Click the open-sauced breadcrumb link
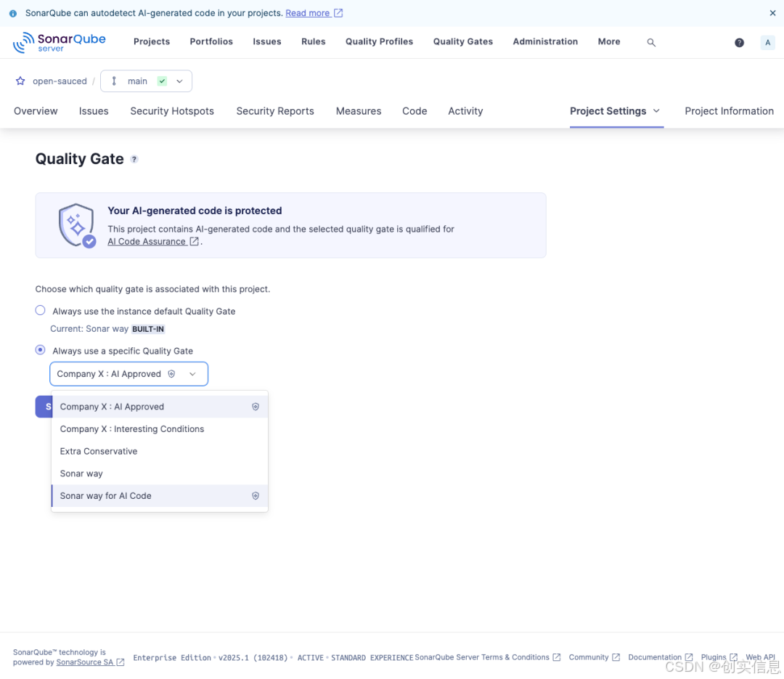The width and height of the screenshot is (784, 679). coord(60,81)
